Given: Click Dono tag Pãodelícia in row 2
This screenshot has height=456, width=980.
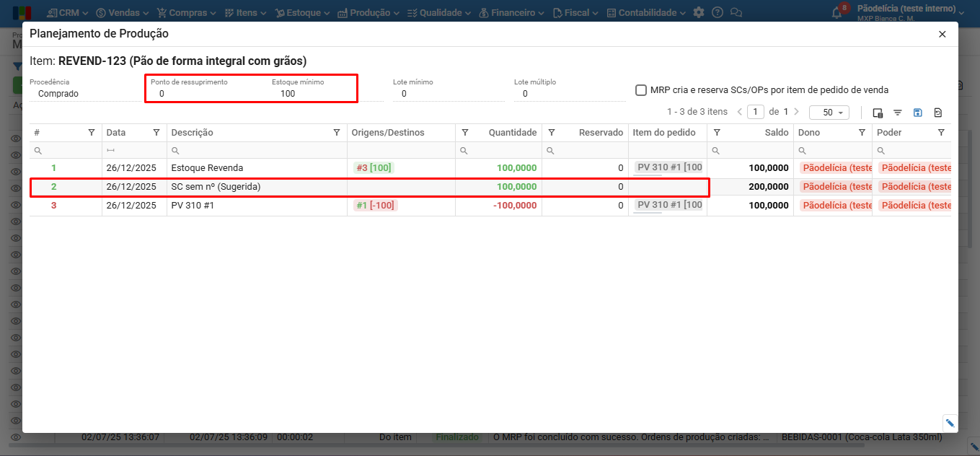Looking at the screenshot, I should click(x=836, y=186).
